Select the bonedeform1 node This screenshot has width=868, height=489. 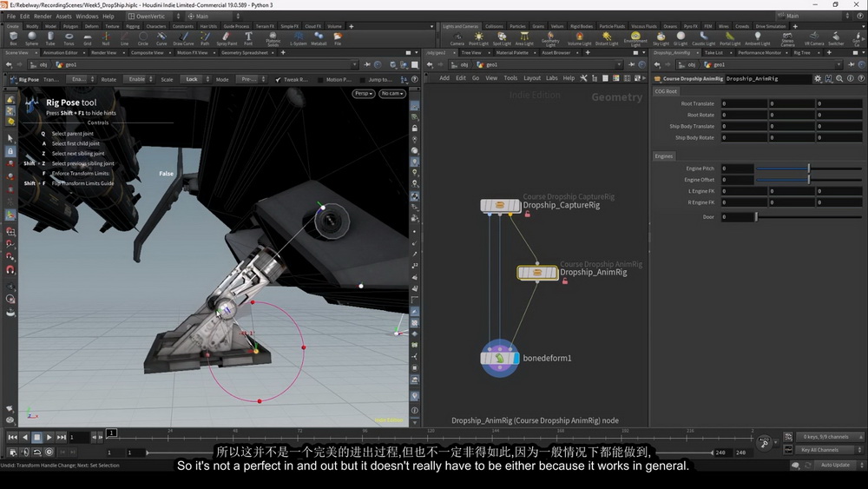coord(500,359)
